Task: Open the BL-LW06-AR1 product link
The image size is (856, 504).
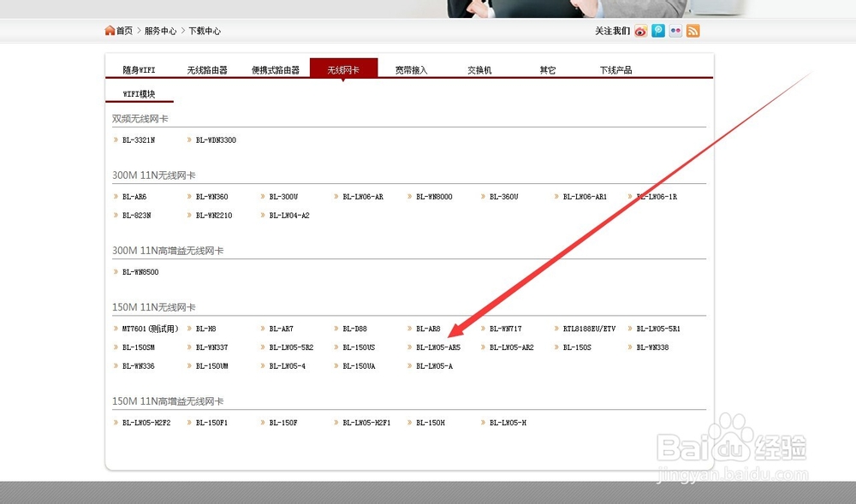Action: pos(585,197)
